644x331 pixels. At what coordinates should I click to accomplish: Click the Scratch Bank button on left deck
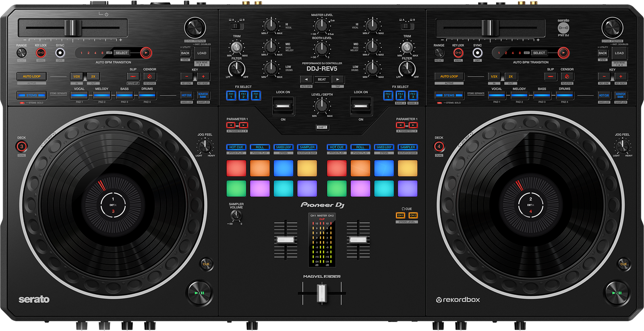[x=203, y=96]
